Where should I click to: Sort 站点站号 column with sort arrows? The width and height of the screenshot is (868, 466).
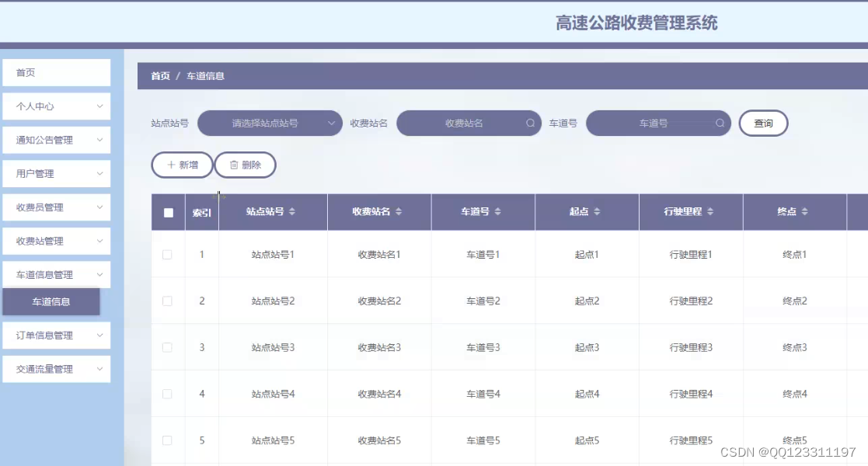pyautogui.click(x=292, y=211)
